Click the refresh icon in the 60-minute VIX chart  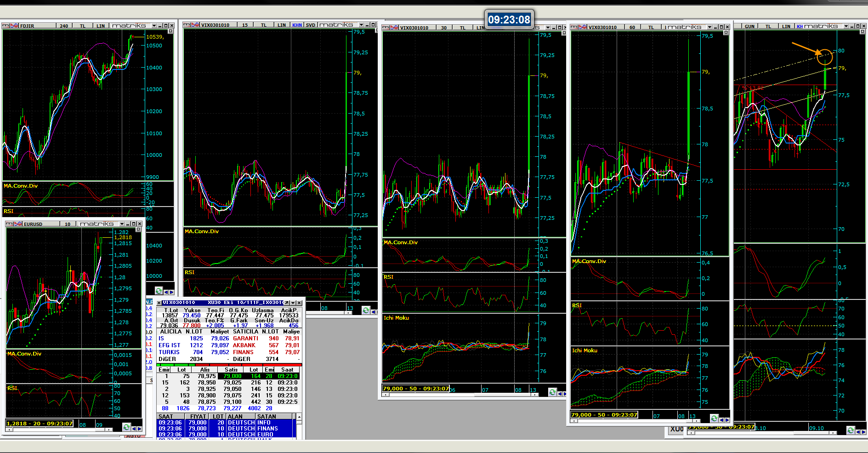(x=714, y=418)
